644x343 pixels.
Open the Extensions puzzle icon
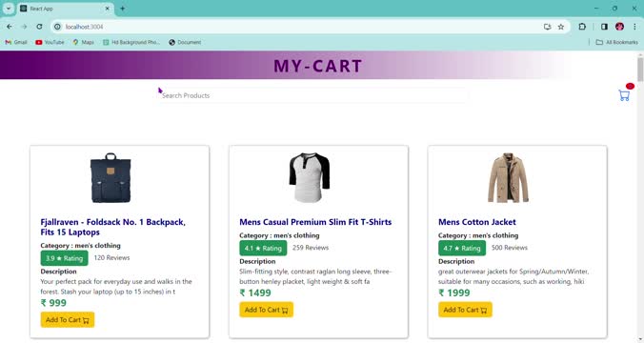coord(582,27)
